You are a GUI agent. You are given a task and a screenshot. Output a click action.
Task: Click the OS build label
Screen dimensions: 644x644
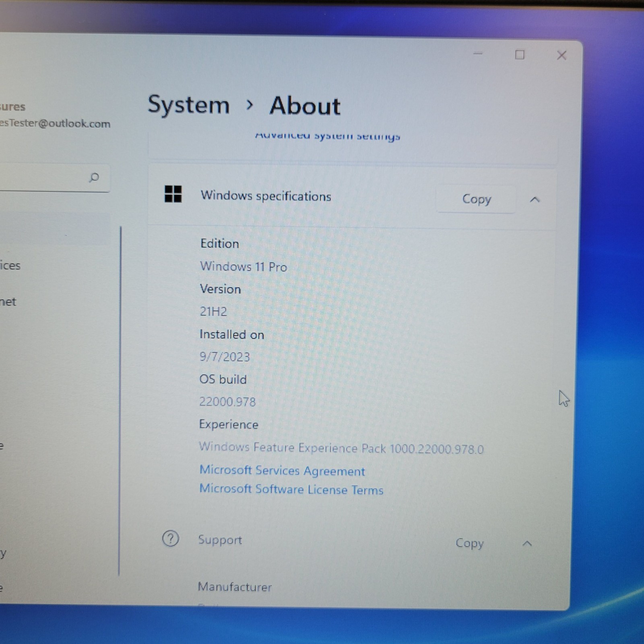click(x=223, y=379)
